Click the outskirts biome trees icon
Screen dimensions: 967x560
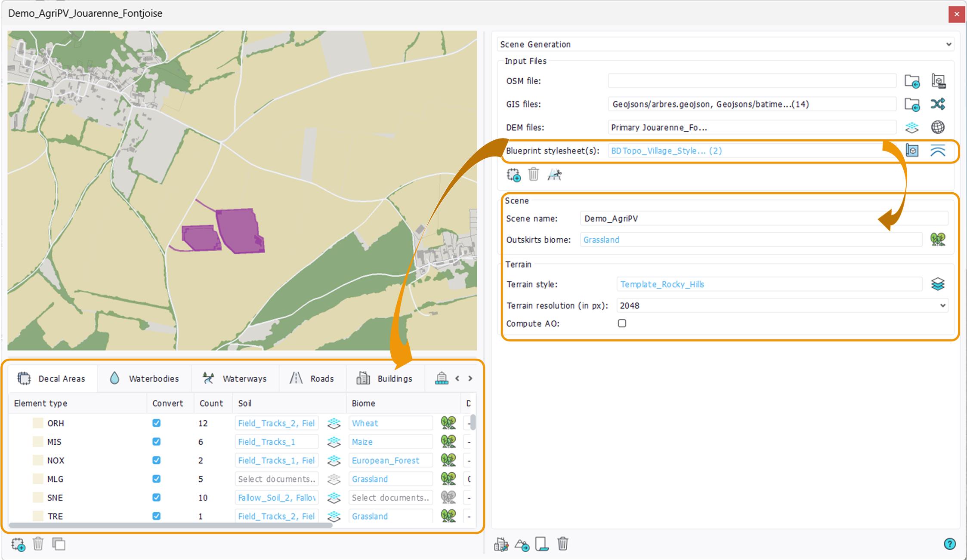coord(938,240)
